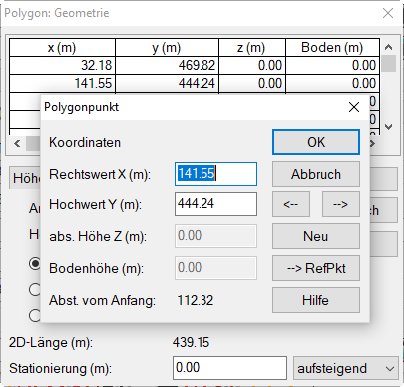This screenshot has width=404, height=387.
Task: Go to previous polygon point with <-- button
Action: click(x=291, y=204)
